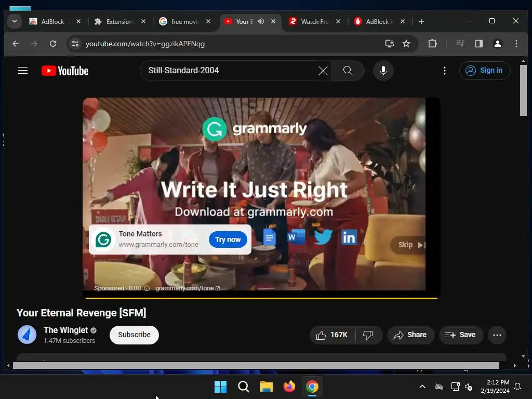Screen dimensions: 532x399
Task: Click the yellow ad progress bar
Action: (x=261, y=298)
